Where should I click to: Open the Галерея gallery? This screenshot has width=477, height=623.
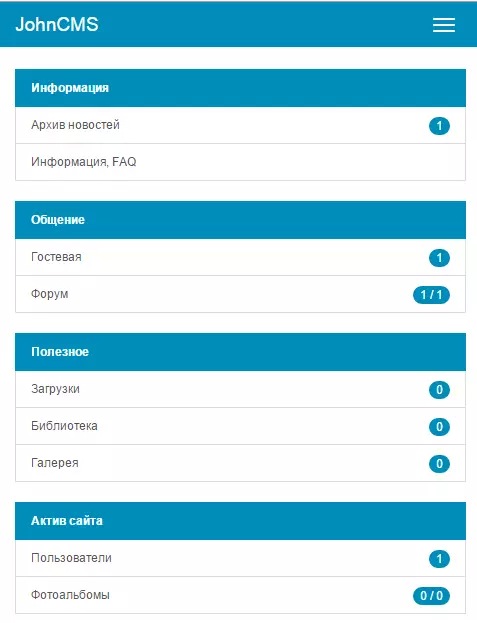tap(240, 463)
